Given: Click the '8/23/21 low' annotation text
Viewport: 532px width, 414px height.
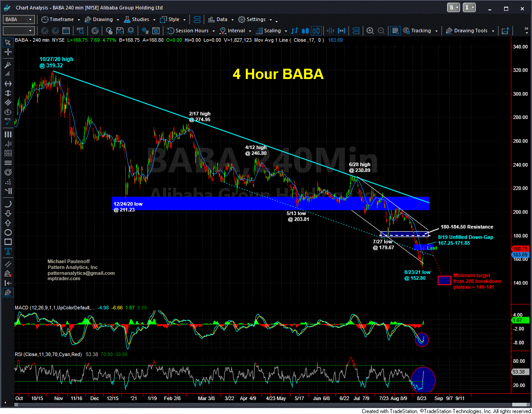Looking at the screenshot, I should tap(417, 272).
